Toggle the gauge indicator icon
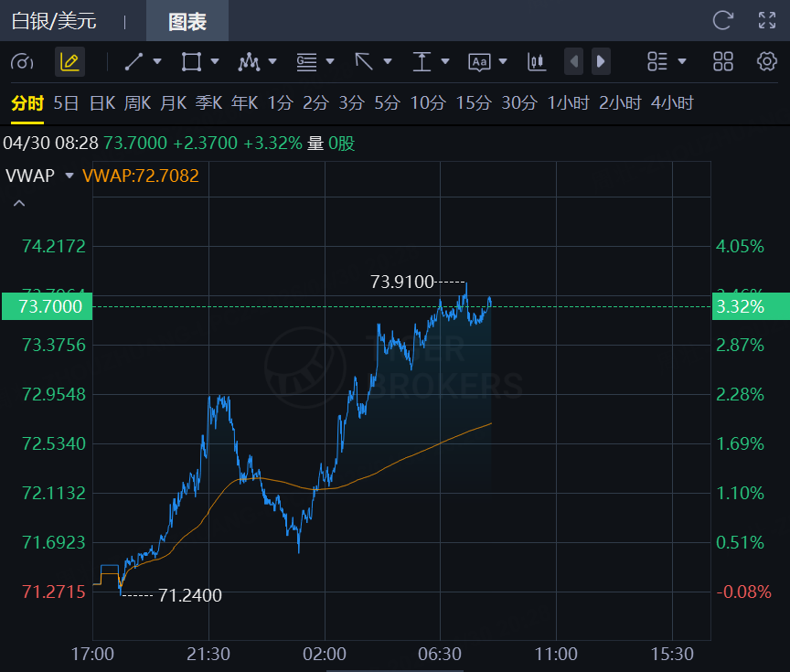Viewport: 790px width, 672px height. [x=22, y=61]
